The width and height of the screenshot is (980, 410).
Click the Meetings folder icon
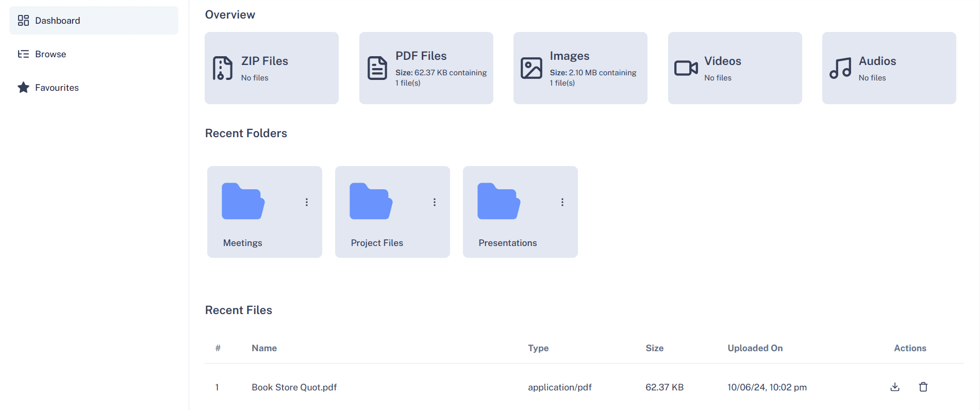243,202
